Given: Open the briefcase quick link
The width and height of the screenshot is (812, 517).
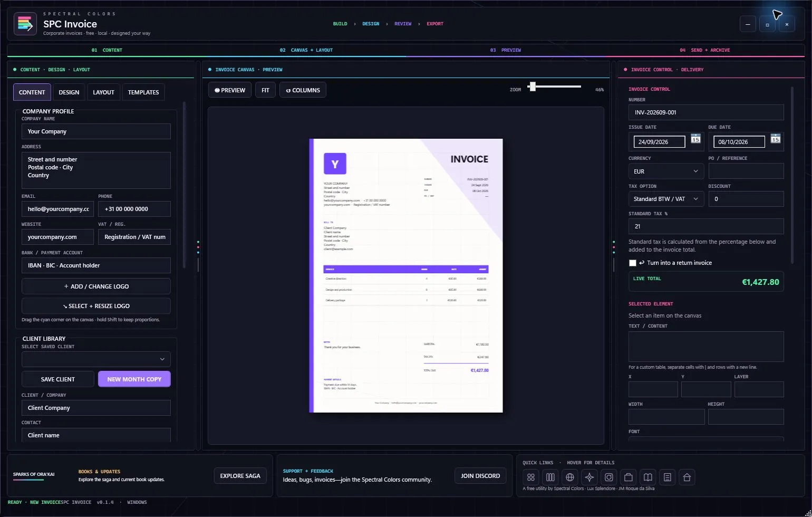Looking at the screenshot, I should [629, 477].
